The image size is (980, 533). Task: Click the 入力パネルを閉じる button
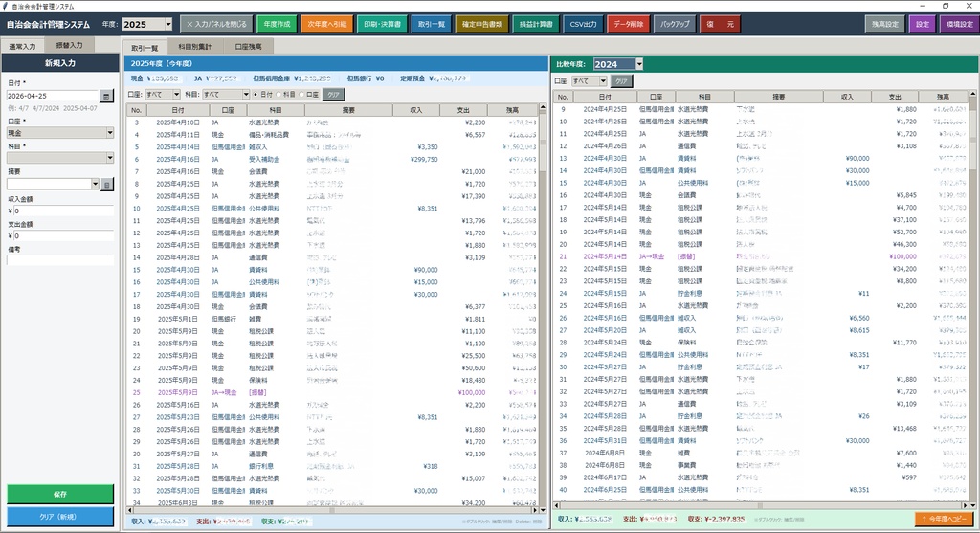point(217,24)
